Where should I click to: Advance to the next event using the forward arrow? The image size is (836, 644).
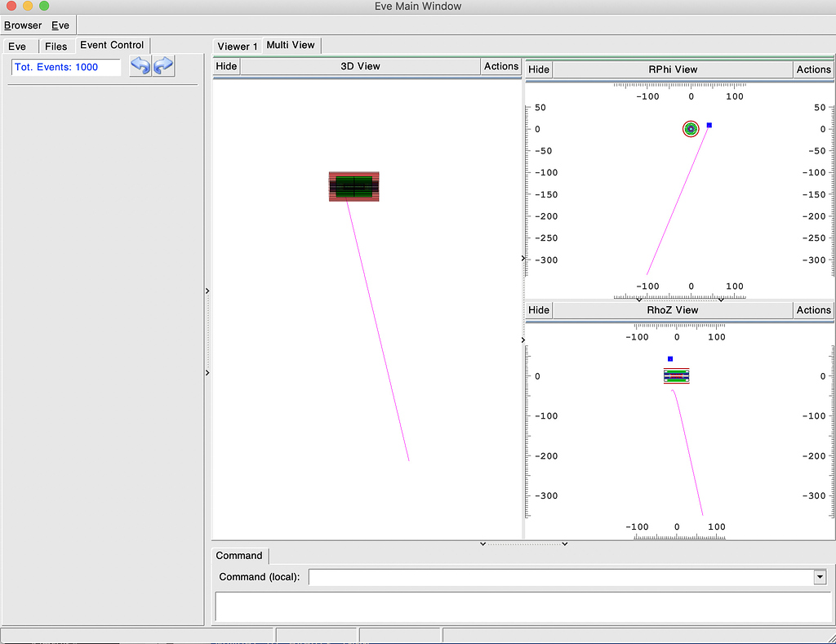click(163, 66)
